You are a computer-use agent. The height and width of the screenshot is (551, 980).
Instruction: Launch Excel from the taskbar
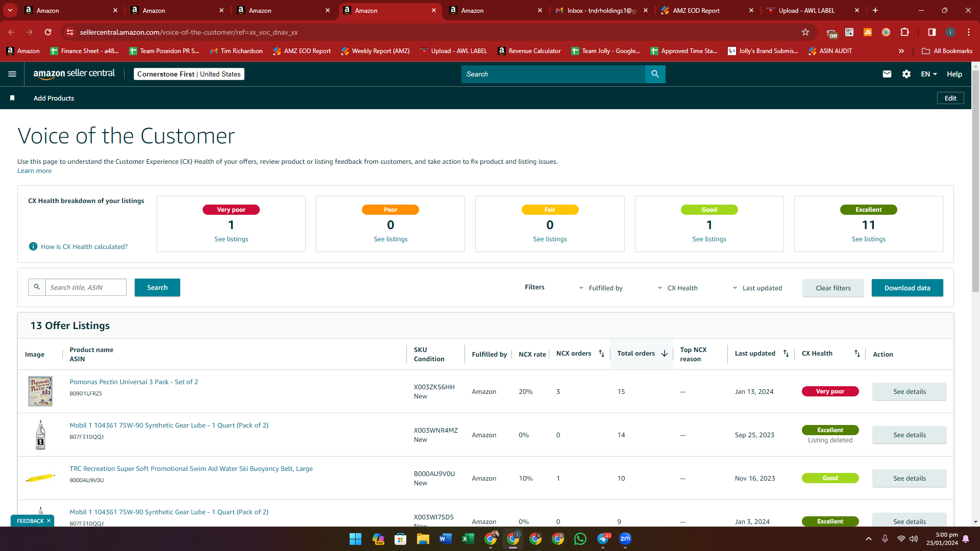(x=468, y=539)
